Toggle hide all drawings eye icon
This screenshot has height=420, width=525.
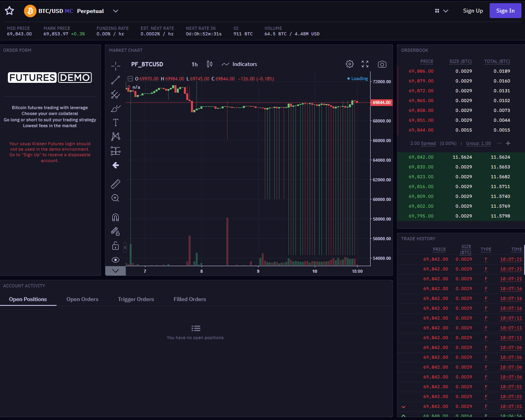click(116, 260)
